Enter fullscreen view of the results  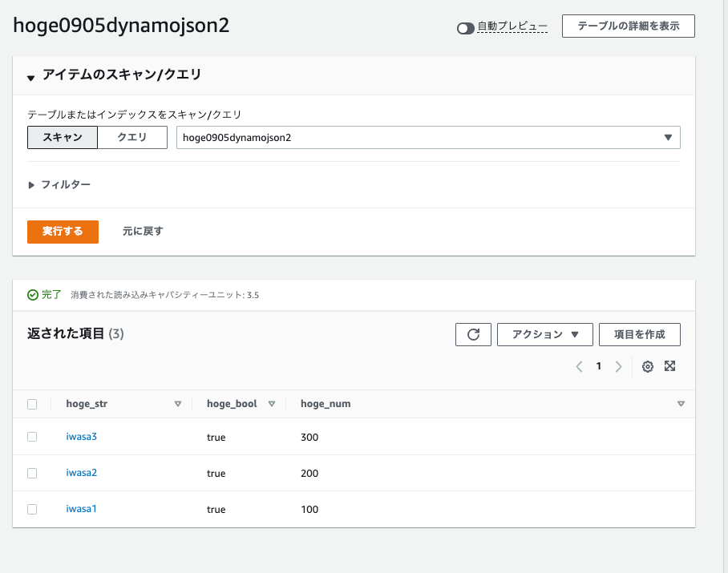click(670, 366)
